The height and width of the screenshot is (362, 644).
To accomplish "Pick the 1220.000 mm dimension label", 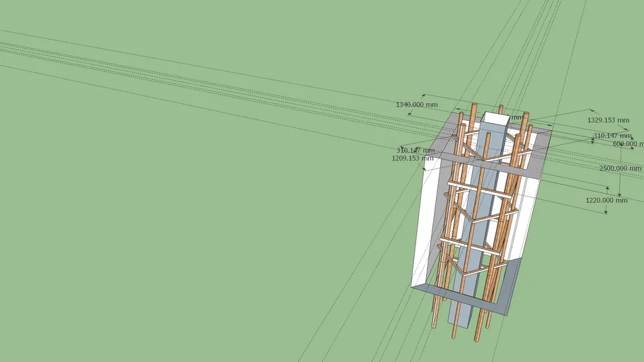I will [606, 200].
